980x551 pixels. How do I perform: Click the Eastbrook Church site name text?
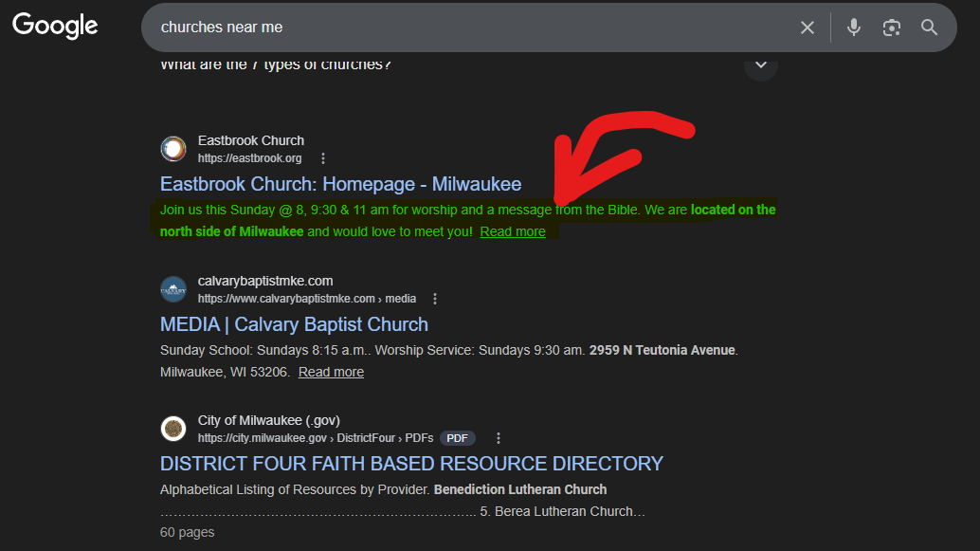click(250, 140)
